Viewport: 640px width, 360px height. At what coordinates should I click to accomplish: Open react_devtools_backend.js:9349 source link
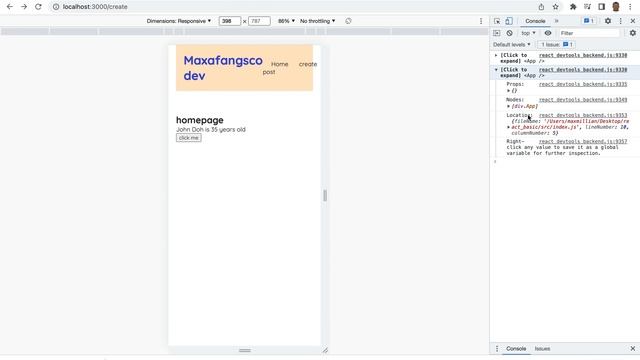point(583,100)
